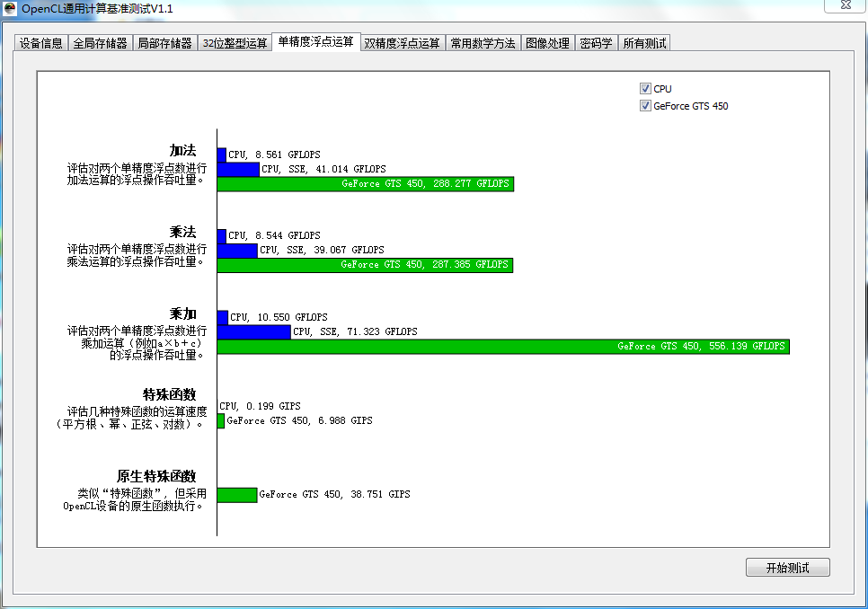Viewport: 868px width, 609px height.
Task: Click the OpenCL app icon in title bar
Action: click(x=9, y=8)
